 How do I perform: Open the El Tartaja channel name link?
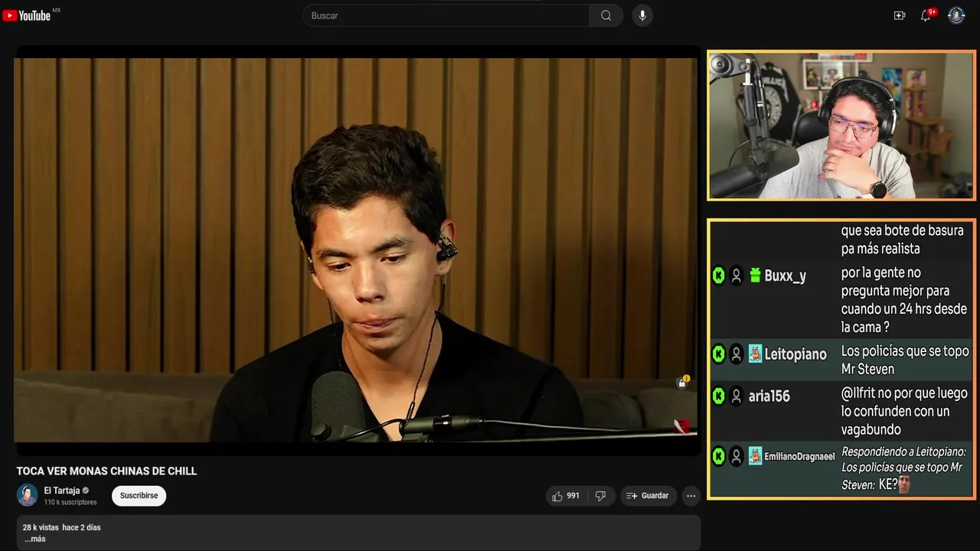pos(62,491)
